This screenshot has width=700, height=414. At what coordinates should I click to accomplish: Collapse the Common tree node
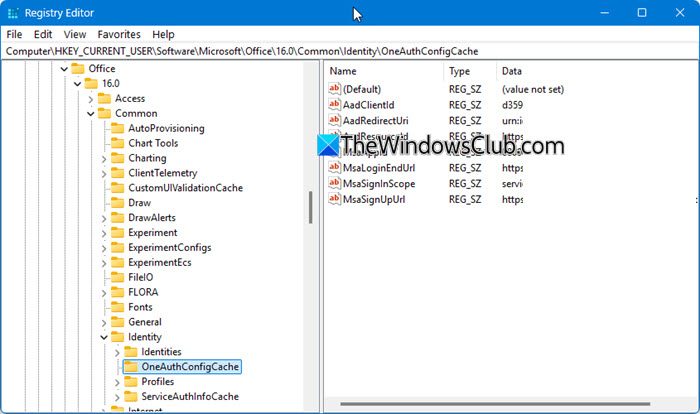point(91,114)
